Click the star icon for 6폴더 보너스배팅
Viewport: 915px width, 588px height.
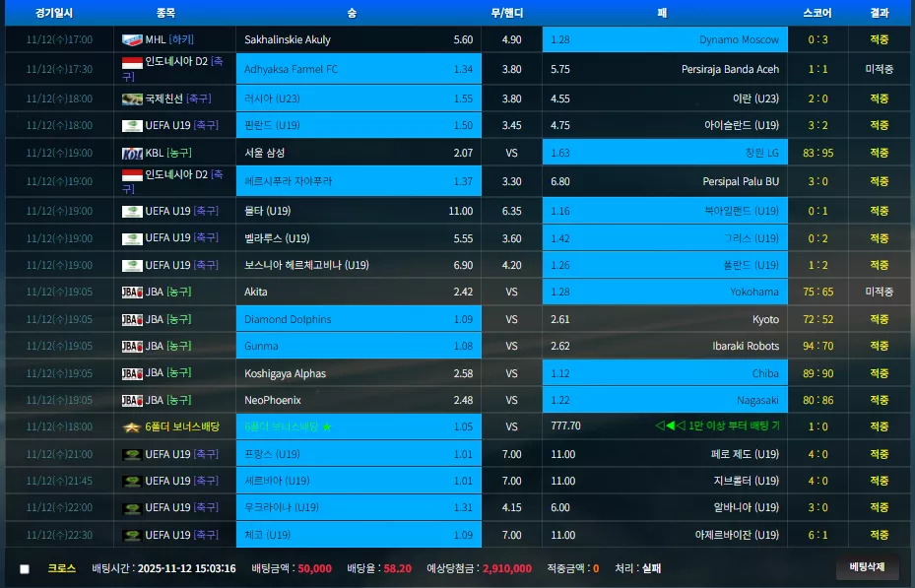click(132, 427)
